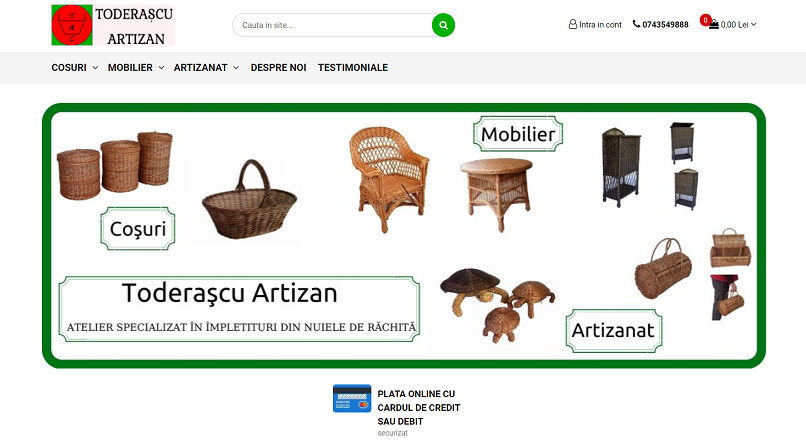Open the shopping cart icon
This screenshot has height=440, width=806.
[713, 24]
